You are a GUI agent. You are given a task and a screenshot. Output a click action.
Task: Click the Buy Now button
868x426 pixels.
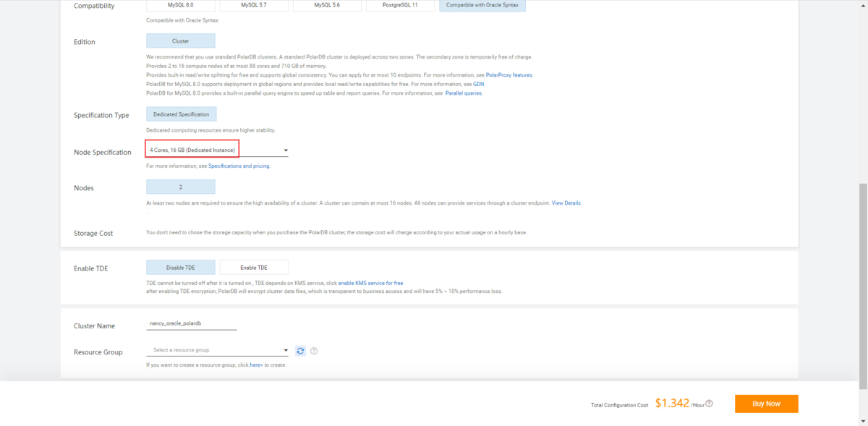(766, 404)
